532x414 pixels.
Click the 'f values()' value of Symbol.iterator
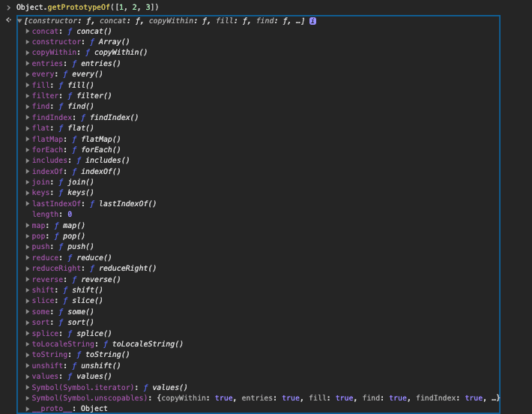[166, 387]
